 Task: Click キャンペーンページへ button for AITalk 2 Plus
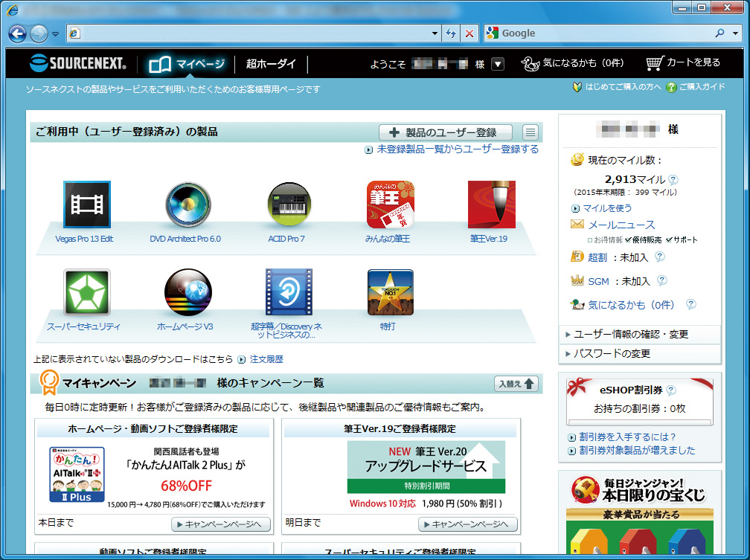pyautogui.click(x=221, y=524)
